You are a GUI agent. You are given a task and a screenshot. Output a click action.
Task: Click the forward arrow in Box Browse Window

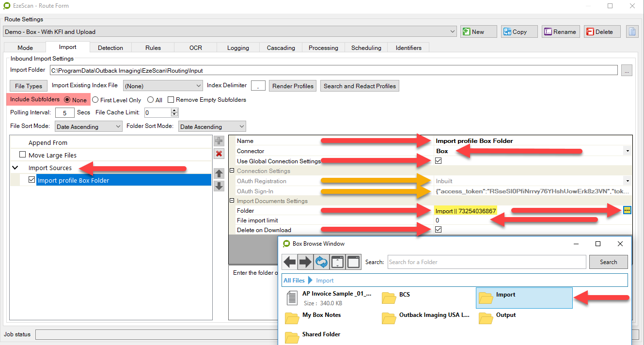point(305,262)
